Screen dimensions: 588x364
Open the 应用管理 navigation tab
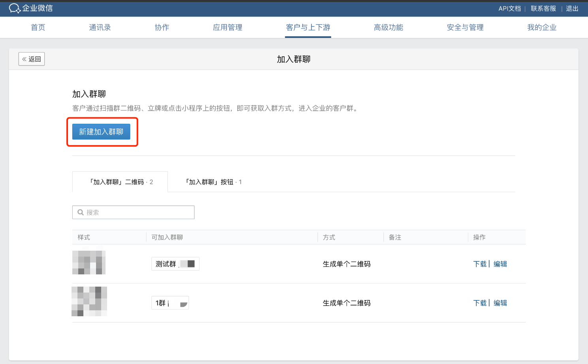tap(228, 27)
